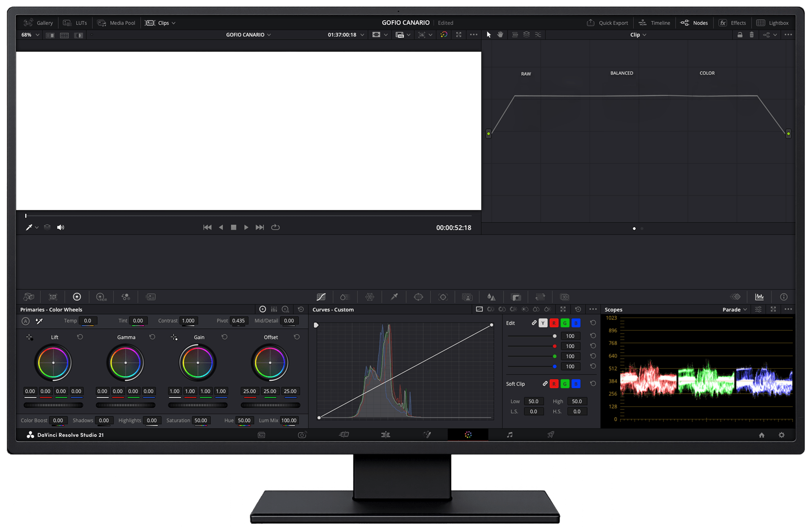Screen dimensions: 812x528
Task: Open the Information palette icon
Action: click(784, 297)
